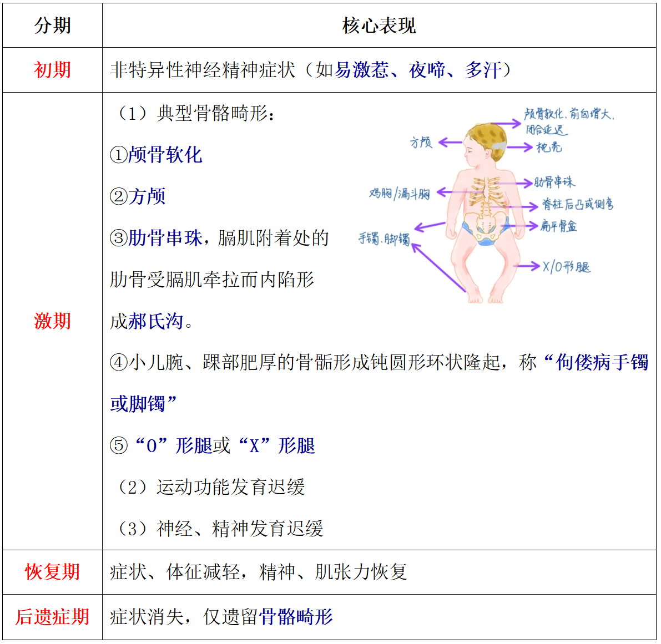661x644 pixels.
Task: Click the 分期 column header
Action: pos(53,26)
